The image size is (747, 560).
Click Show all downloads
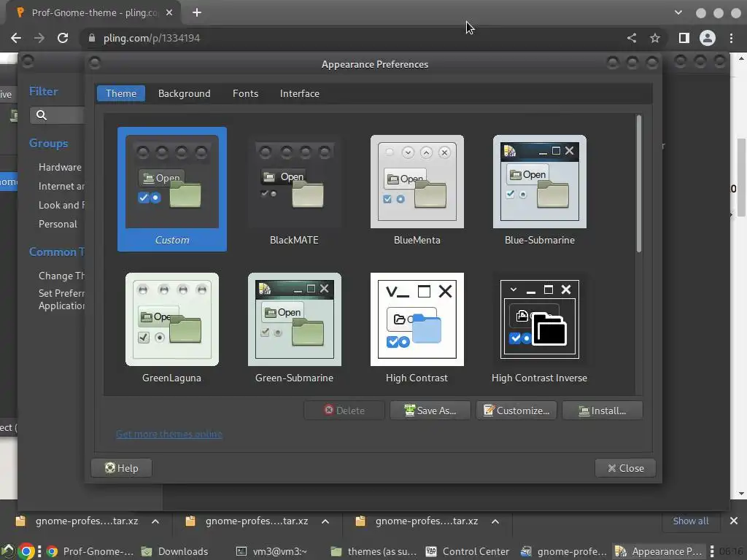pos(690,521)
